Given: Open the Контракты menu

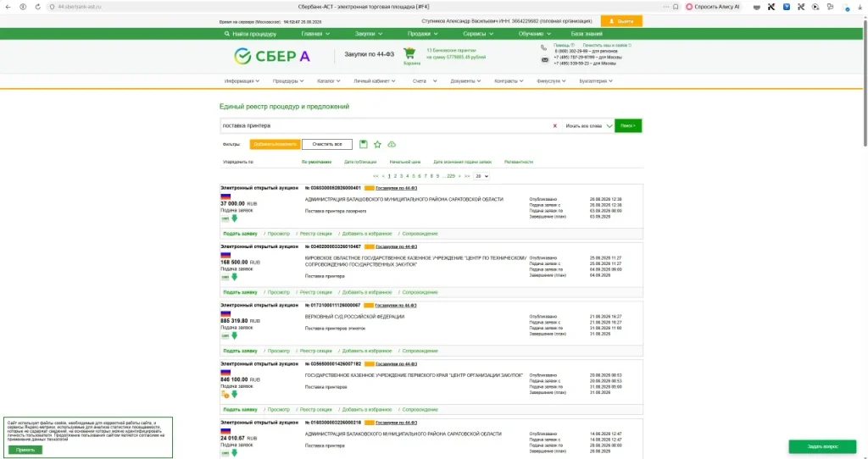Looking at the screenshot, I should [509, 81].
